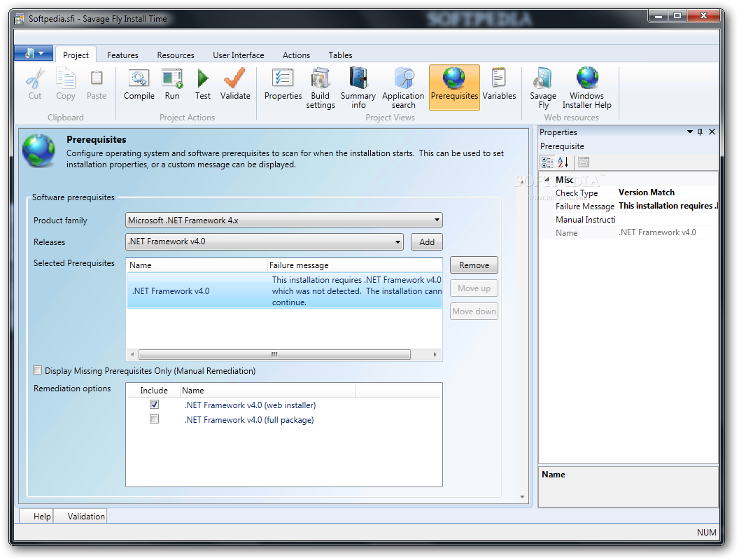Switch to the Project tab
Image resolution: width=739 pixels, height=560 pixels.
pyautogui.click(x=76, y=55)
